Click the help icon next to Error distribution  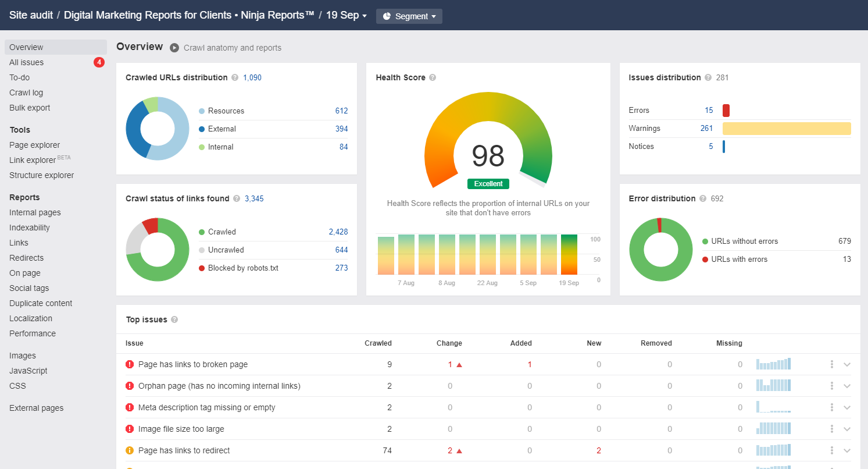click(x=703, y=198)
